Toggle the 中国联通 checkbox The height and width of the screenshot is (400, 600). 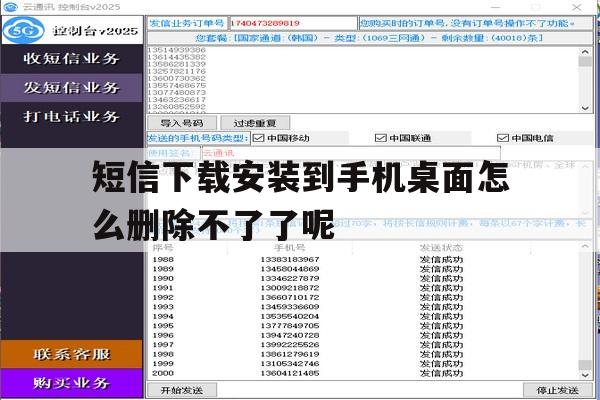pyautogui.click(x=380, y=138)
